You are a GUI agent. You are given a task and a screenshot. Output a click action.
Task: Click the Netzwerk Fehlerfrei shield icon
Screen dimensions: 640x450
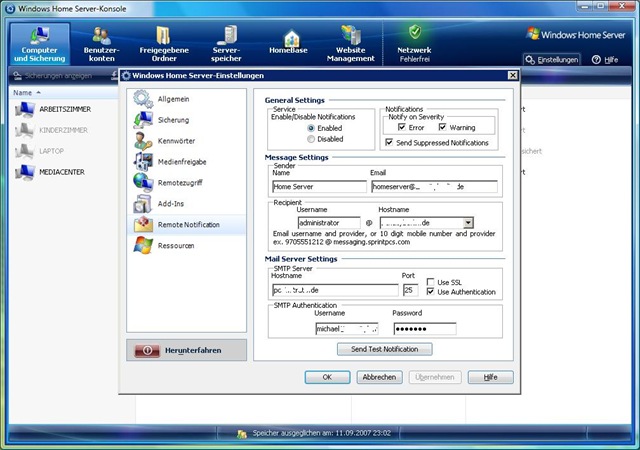(415, 32)
